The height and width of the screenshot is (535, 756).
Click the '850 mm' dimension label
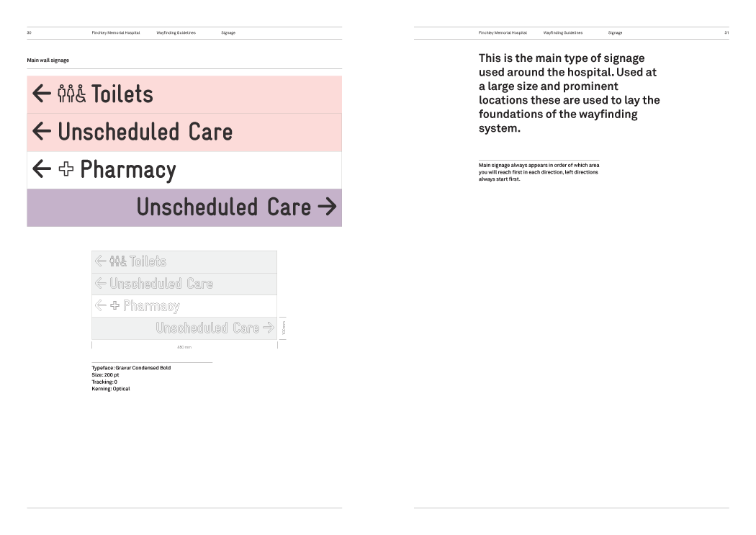pos(184,347)
